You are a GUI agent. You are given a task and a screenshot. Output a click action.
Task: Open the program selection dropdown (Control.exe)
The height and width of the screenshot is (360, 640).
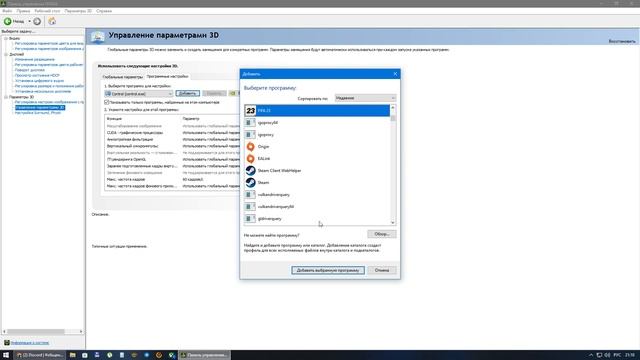139,94
